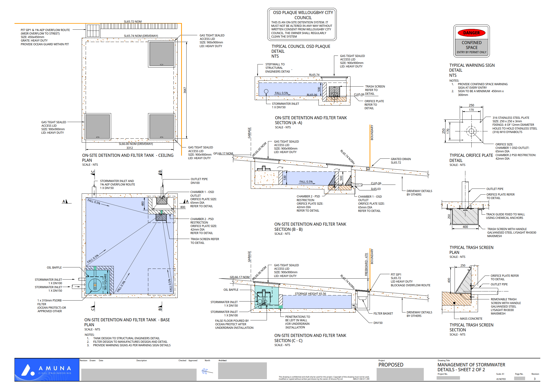Viewport: 555px width, 392px height.
Task: Click the red DANGER oval on warning sign
Action: click(471, 33)
